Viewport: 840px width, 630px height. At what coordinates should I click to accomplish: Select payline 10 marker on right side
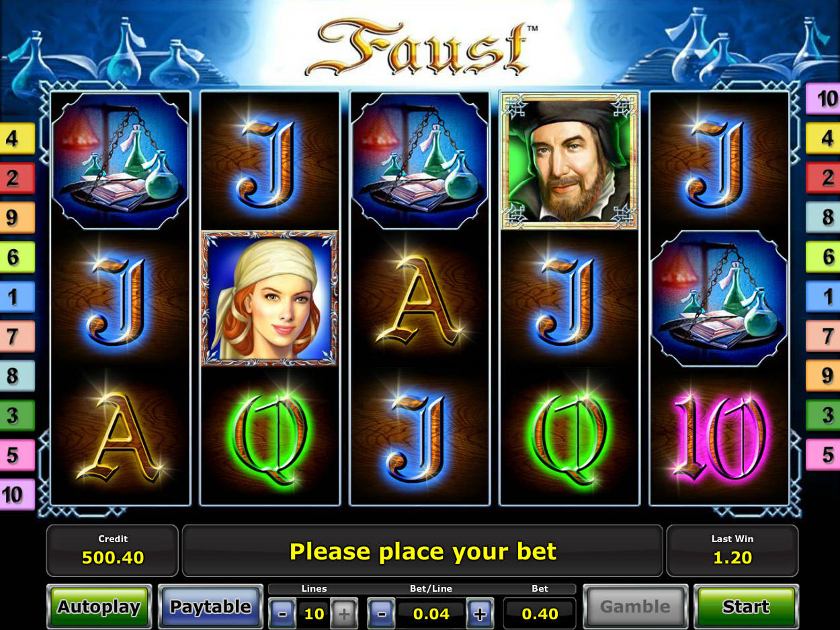click(823, 99)
